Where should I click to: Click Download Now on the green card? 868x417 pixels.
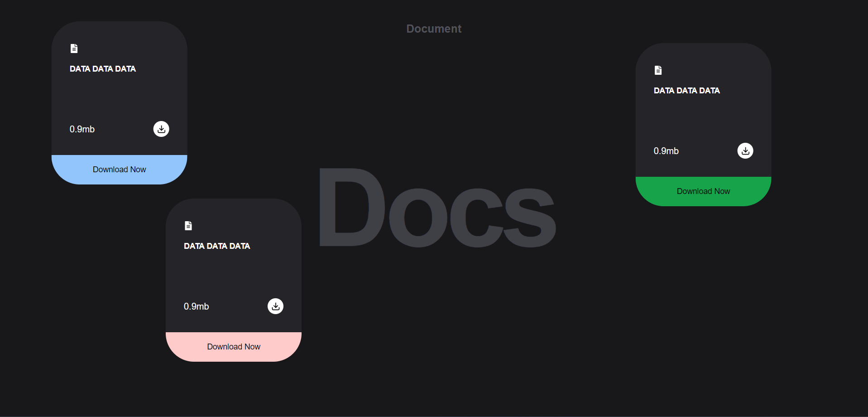703,191
